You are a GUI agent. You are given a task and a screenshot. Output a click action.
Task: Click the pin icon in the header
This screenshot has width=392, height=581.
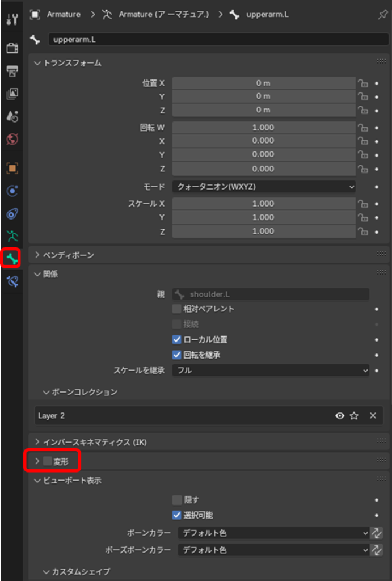[382, 15]
